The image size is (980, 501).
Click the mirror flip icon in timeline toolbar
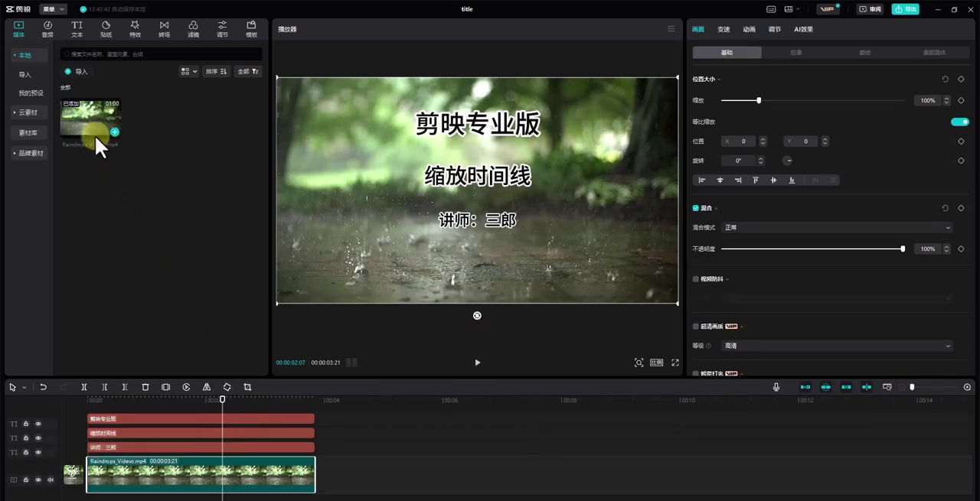[x=207, y=387]
